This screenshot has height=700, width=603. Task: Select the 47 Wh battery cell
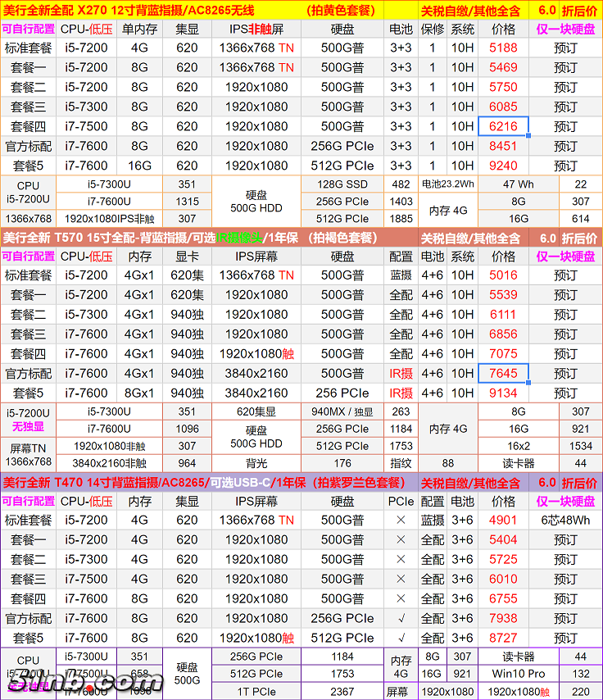pyautogui.click(x=519, y=184)
